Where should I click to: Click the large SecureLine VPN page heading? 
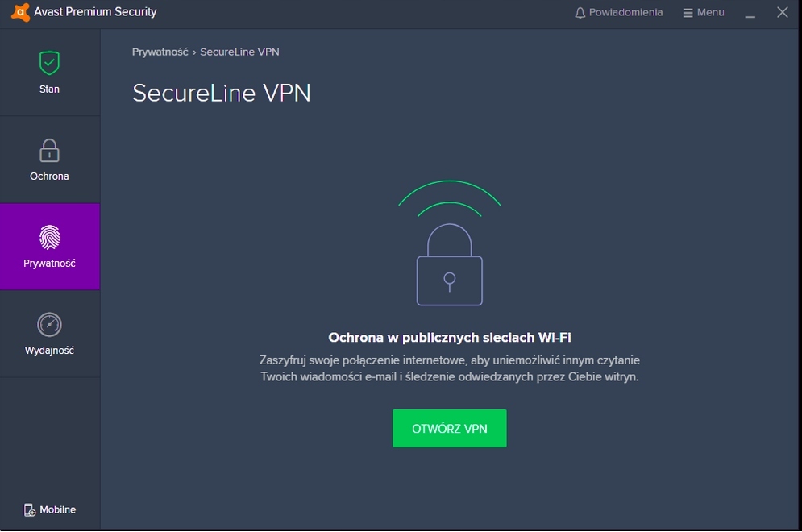222,94
